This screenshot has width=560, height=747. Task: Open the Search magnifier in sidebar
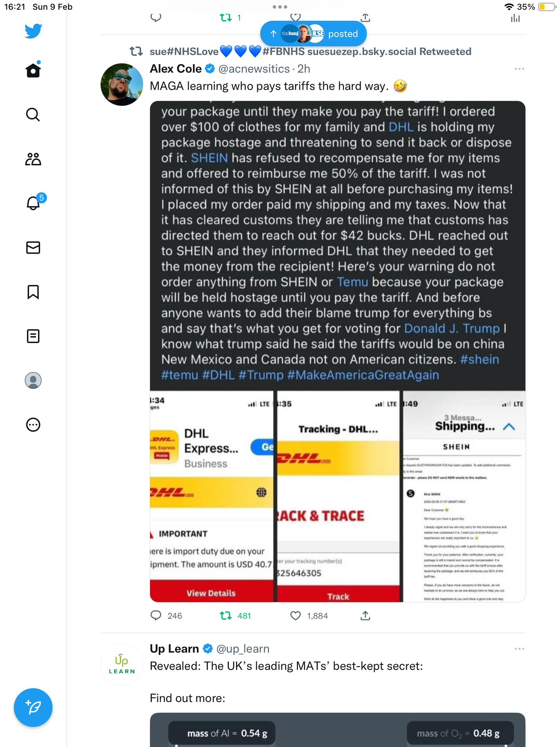coord(33,114)
